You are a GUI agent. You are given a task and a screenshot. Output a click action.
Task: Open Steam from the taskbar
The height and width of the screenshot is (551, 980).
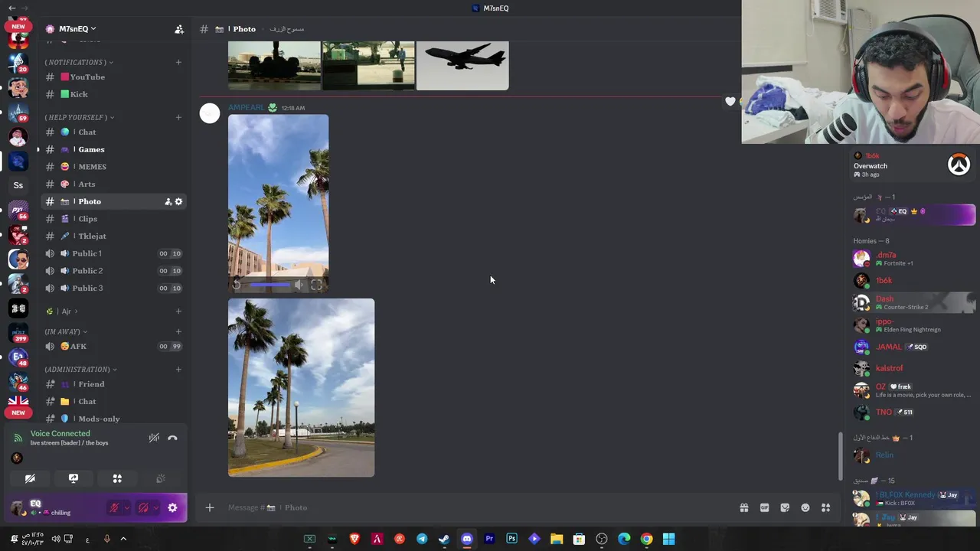click(444, 540)
